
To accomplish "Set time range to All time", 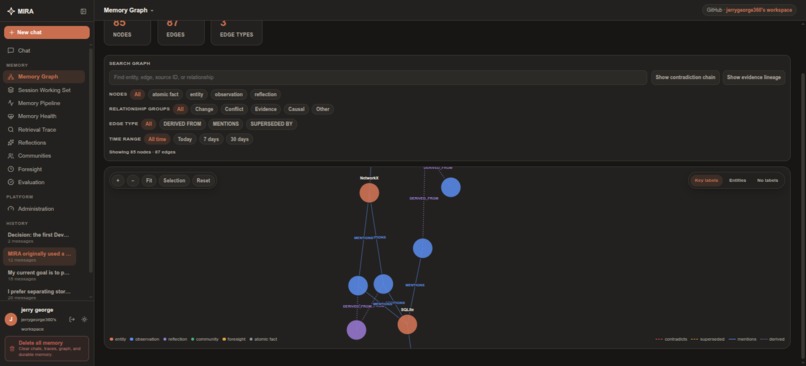I will pos(157,139).
